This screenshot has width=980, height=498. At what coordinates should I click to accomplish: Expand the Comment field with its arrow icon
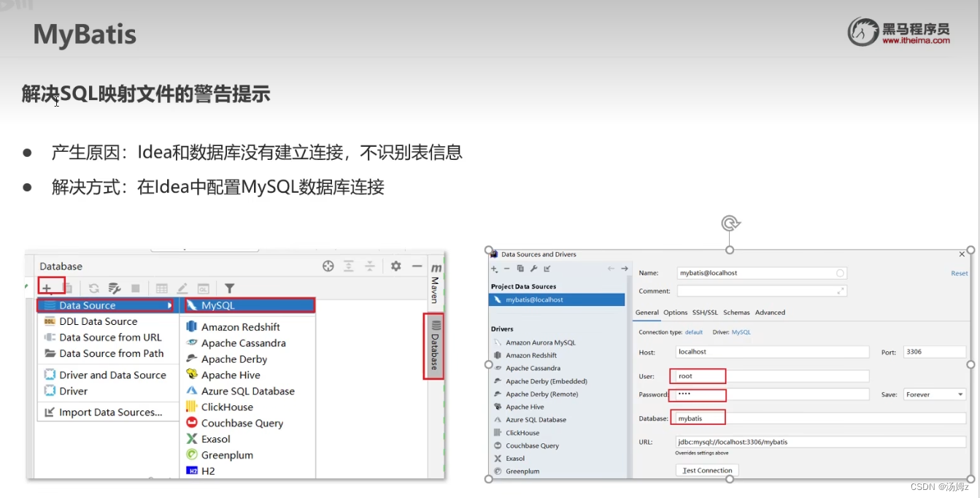(841, 291)
